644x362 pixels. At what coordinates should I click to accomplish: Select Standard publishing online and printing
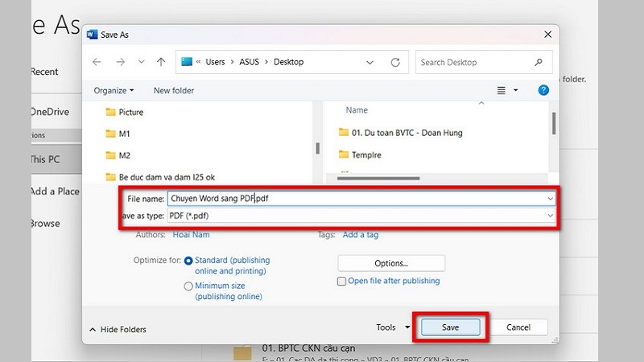(x=188, y=261)
